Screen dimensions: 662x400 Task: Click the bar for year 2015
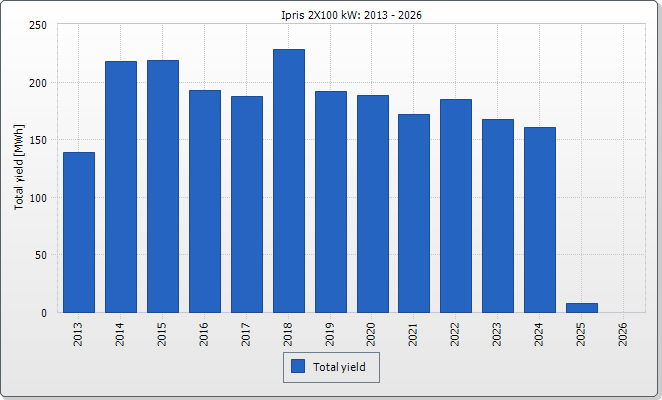163,186
